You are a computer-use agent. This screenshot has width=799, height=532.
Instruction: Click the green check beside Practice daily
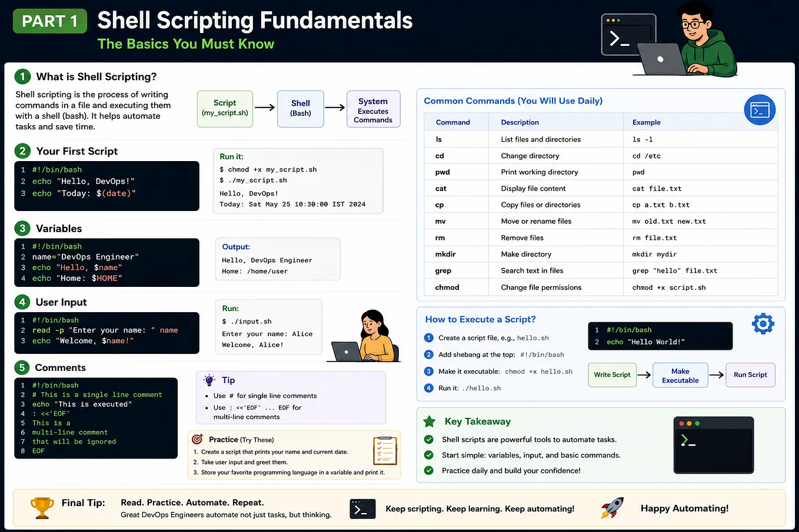pyautogui.click(x=429, y=470)
